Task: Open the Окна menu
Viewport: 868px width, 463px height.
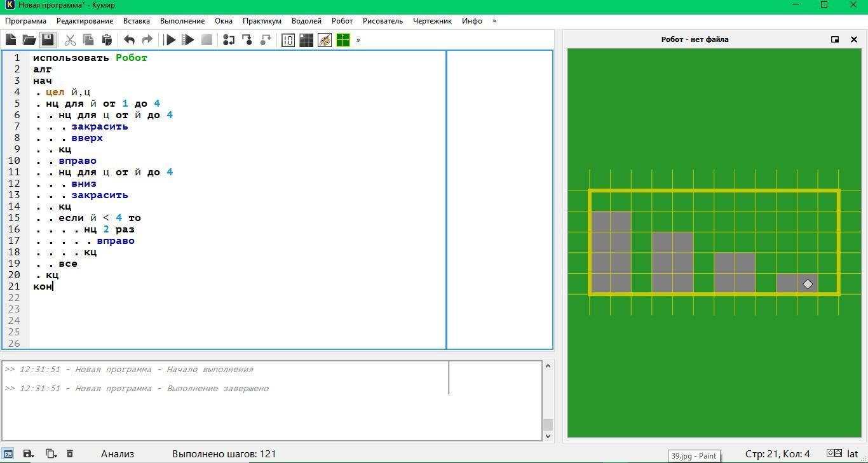Action: click(224, 21)
